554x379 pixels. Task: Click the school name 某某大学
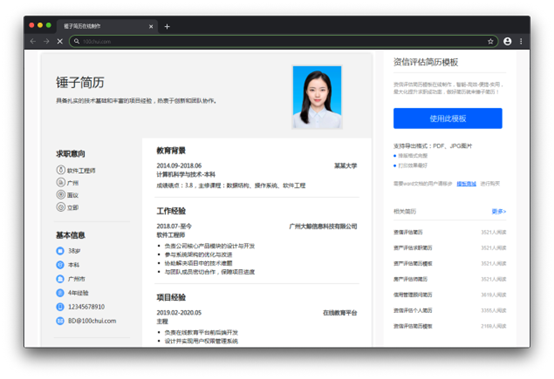[346, 166]
